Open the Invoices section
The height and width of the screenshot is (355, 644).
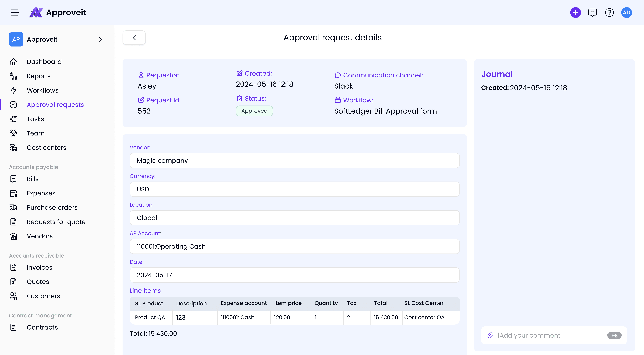[x=39, y=267]
